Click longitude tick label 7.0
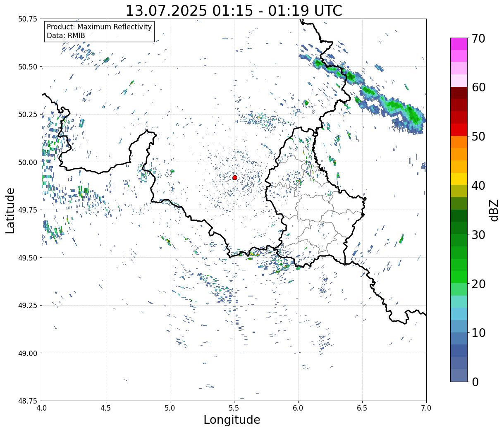Screen dimensions: 504x430 click(426, 408)
